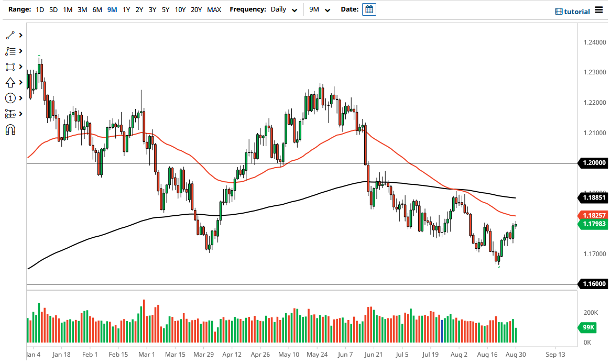Click the 1.22000 axis price value
Image resolution: width=611 pixels, height=364 pixels.
(x=595, y=103)
